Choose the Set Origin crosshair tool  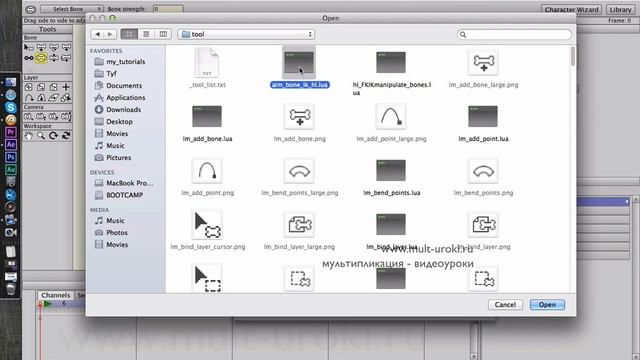(66, 87)
